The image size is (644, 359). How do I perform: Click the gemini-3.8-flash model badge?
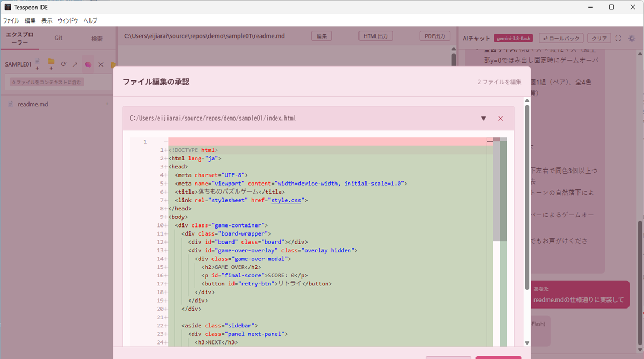[514, 38]
